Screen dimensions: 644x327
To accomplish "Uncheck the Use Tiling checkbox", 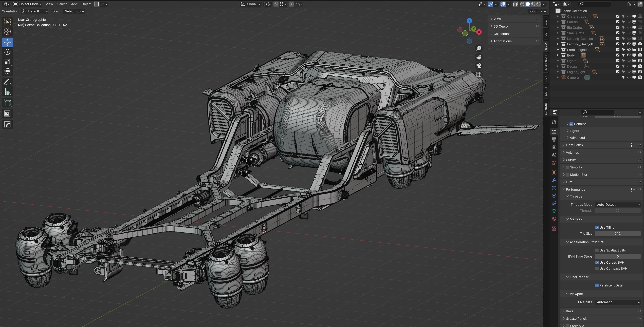I will pos(597,228).
